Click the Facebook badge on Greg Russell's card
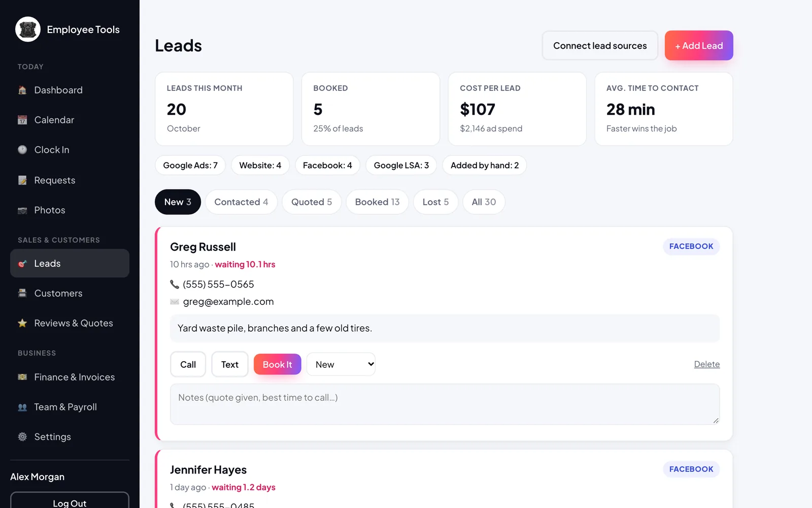The image size is (812, 508). tap(691, 246)
